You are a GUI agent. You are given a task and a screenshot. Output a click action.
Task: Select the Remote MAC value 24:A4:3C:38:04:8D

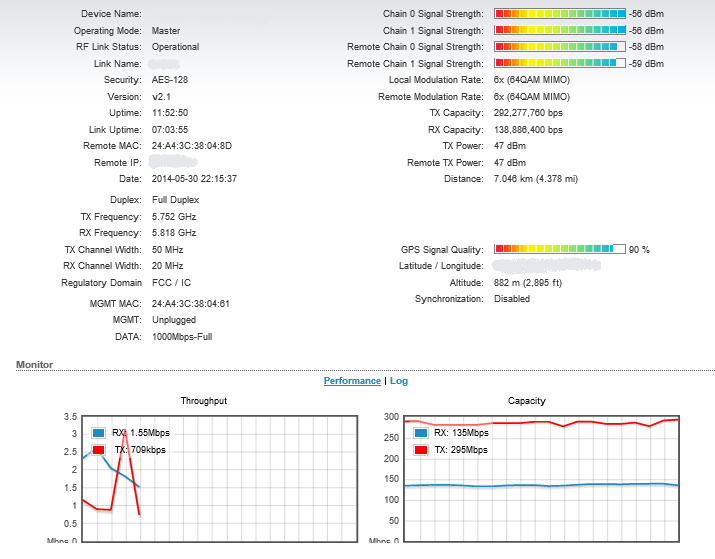(192, 146)
